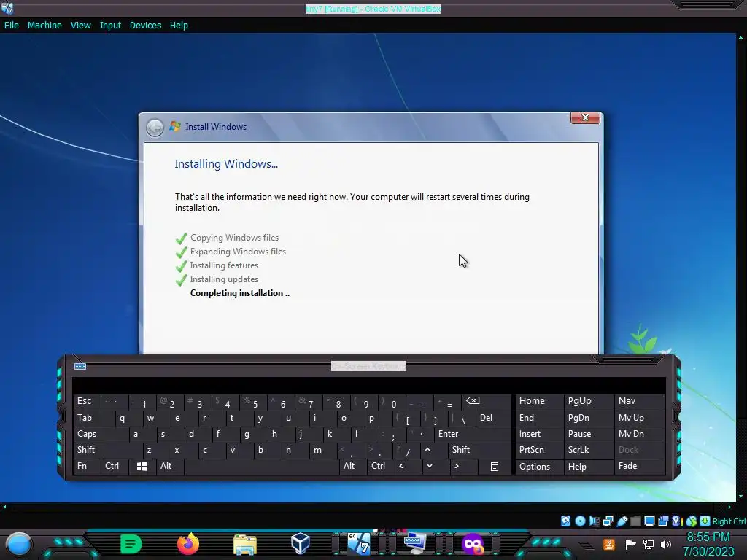Click the Home key on keyboard
Image resolution: width=747 pixels, height=560 pixels.
click(x=539, y=402)
